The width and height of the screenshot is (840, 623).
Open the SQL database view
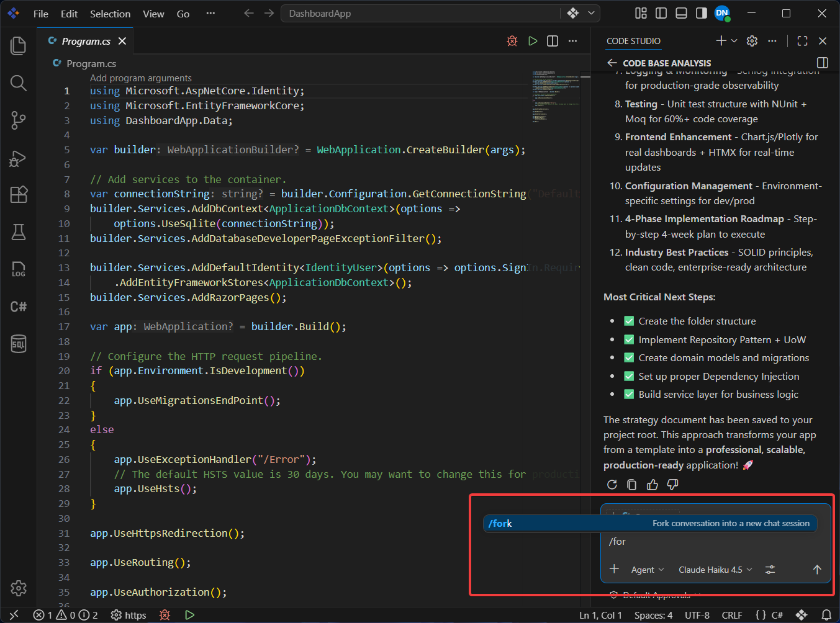coord(19,343)
